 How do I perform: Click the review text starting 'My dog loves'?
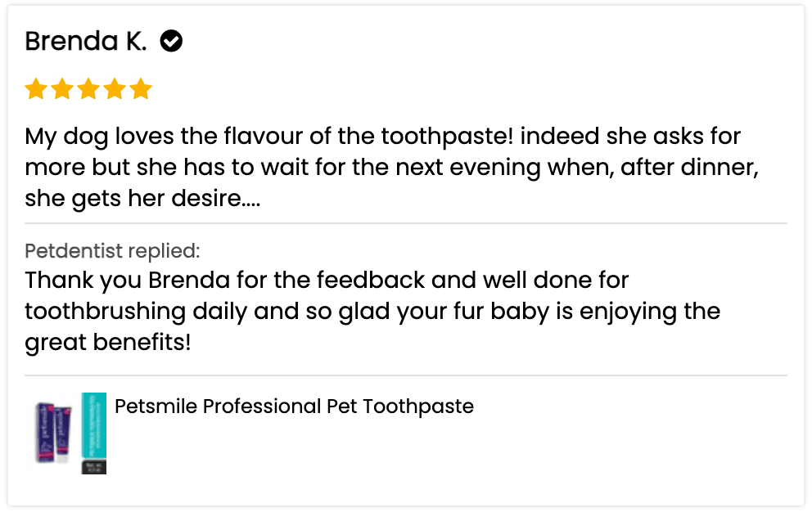pyautogui.click(x=382, y=136)
